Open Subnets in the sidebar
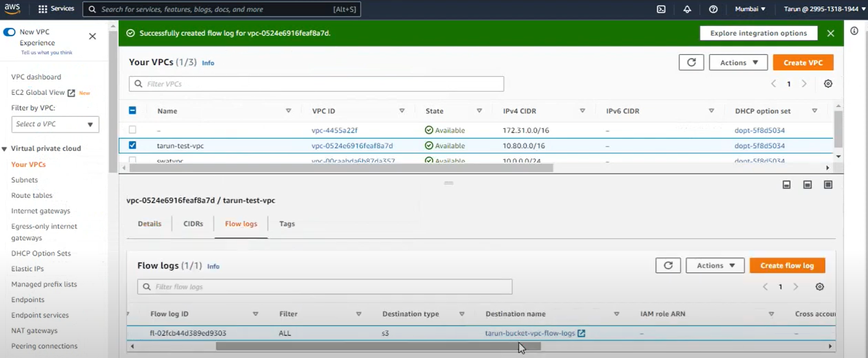Viewport: 868px width, 358px height. tap(25, 180)
